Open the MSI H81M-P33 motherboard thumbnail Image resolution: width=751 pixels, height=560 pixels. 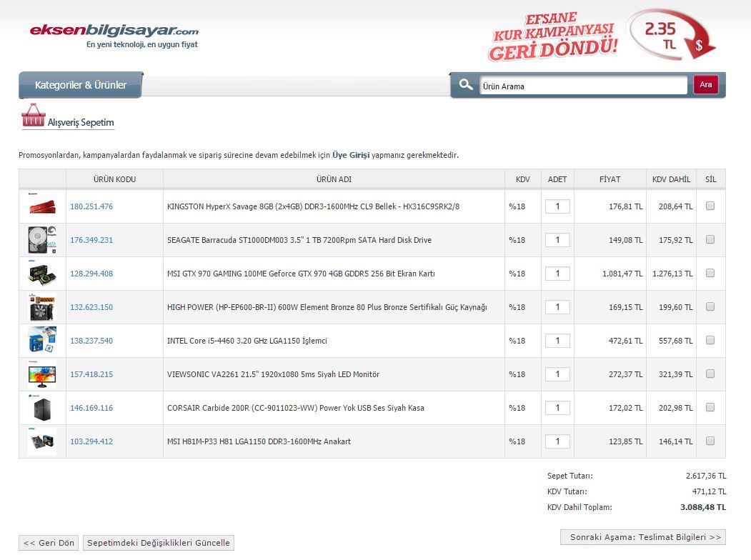42,441
